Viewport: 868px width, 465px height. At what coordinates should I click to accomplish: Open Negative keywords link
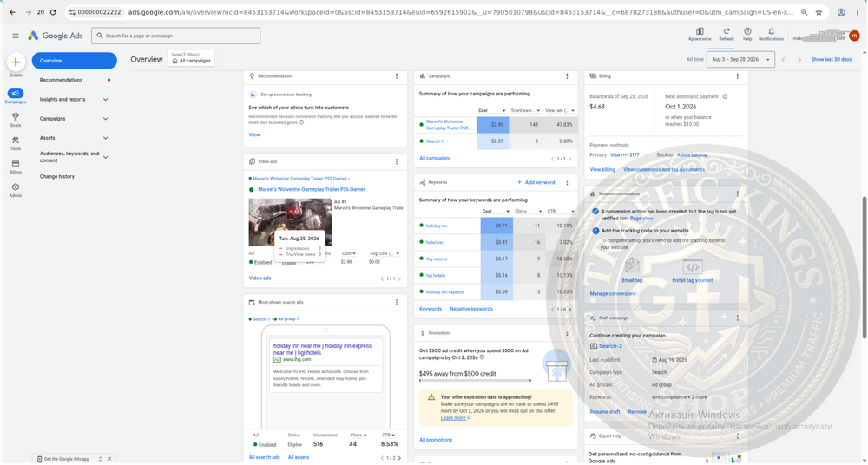(471, 309)
